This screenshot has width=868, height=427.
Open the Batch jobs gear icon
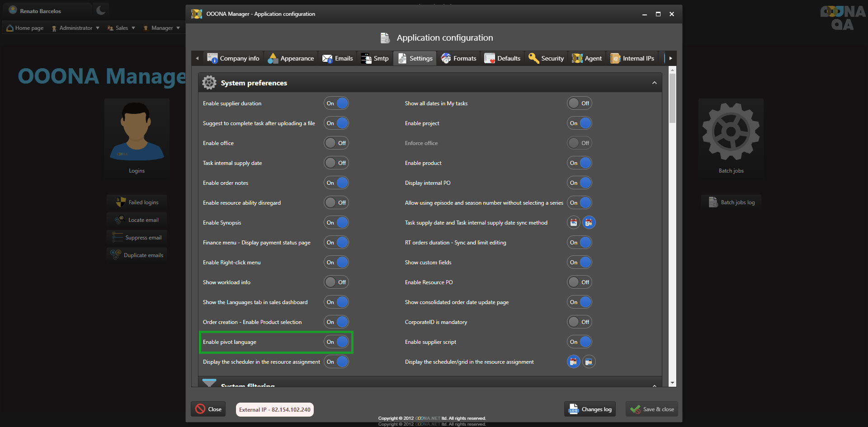click(731, 132)
